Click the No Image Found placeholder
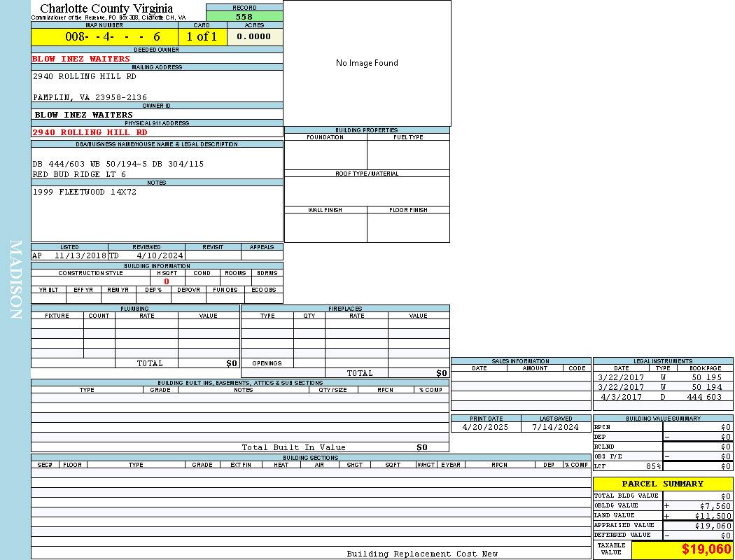 coord(367,63)
